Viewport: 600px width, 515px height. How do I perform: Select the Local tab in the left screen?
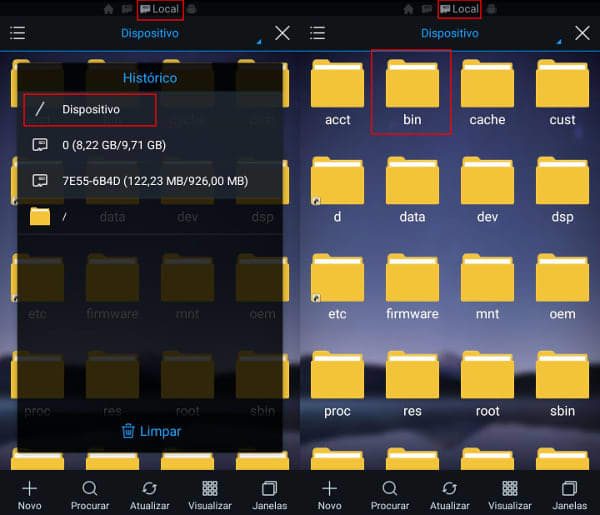point(160,10)
